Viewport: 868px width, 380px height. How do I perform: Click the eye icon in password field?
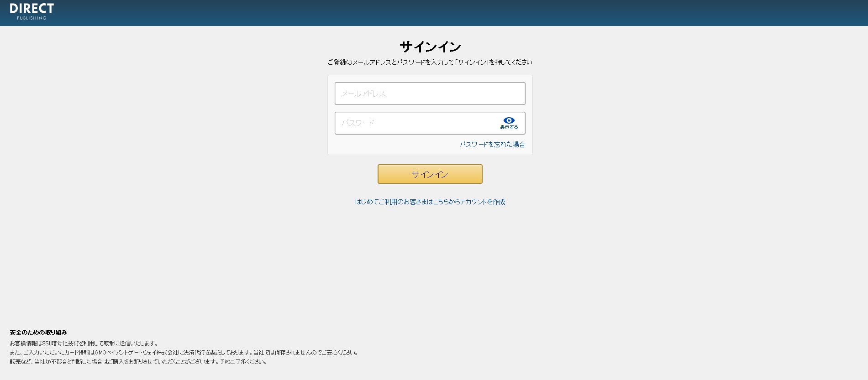point(509,120)
